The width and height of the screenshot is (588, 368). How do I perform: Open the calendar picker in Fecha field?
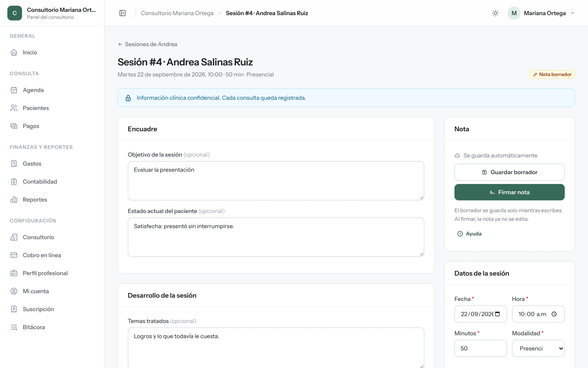(x=497, y=314)
